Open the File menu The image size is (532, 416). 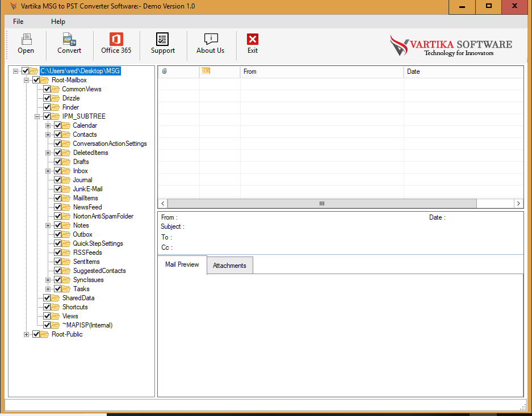point(18,22)
